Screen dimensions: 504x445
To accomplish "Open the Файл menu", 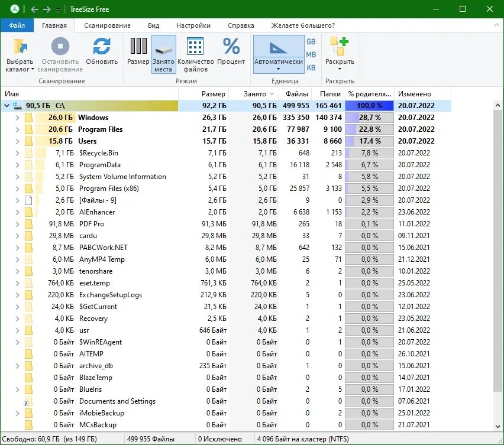I will tap(17, 25).
